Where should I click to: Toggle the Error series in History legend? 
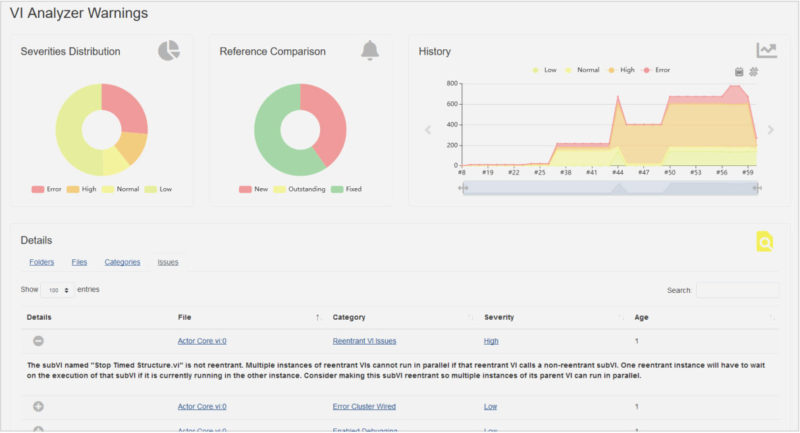tap(656, 70)
